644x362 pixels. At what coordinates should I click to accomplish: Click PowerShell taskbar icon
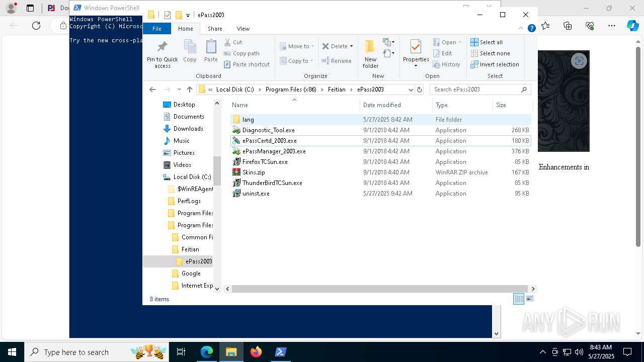[281, 352]
